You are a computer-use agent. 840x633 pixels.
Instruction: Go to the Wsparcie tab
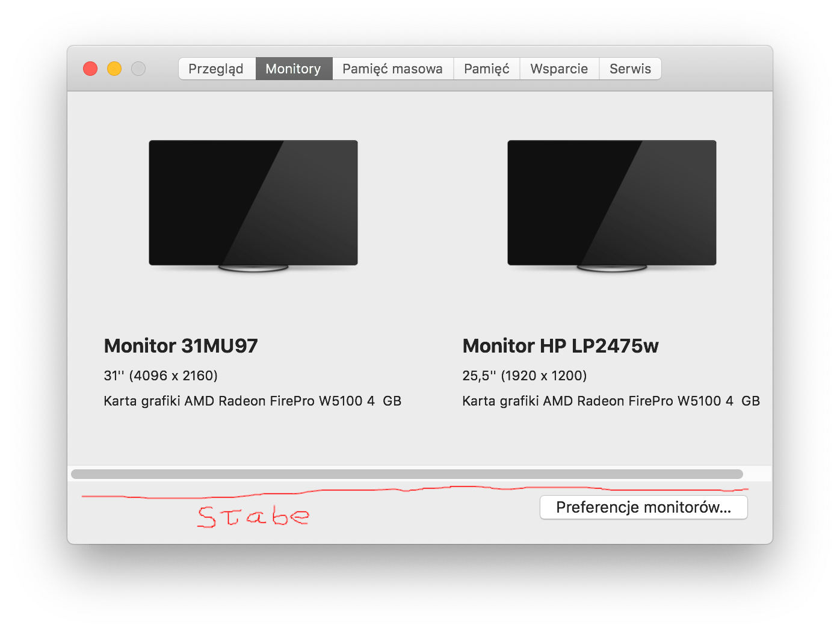point(560,69)
